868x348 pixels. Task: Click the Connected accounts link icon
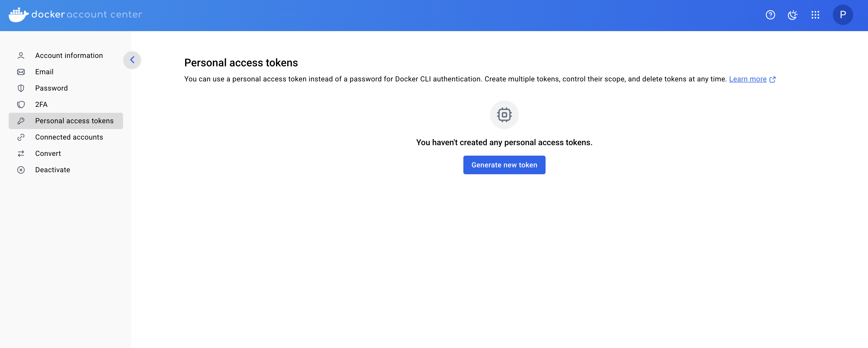(x=21, y=137)
